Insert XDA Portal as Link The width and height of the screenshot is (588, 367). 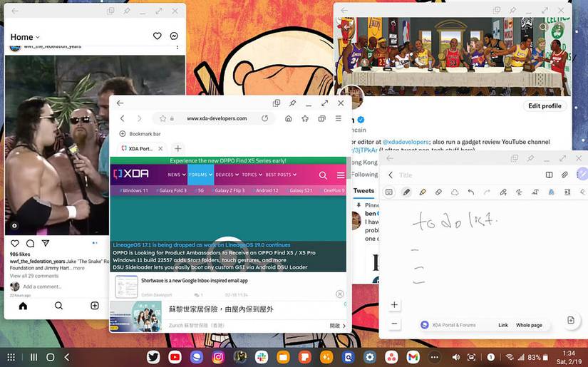click(503, 325)
